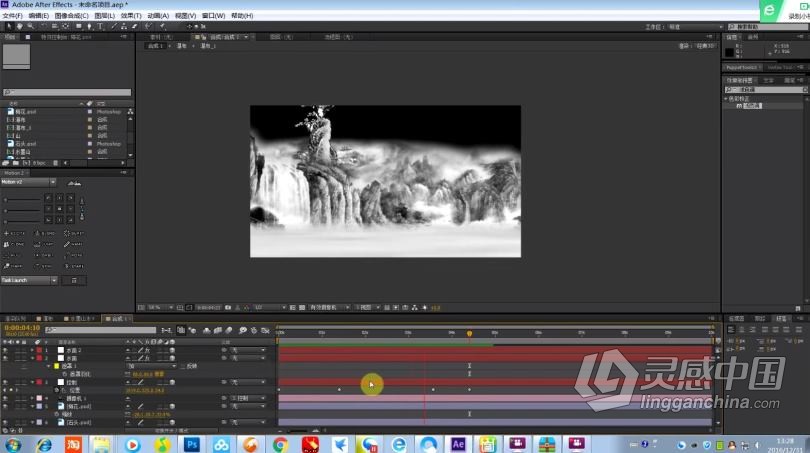Click the switches/modes toggle button below layers
This screenshot has width=810, height=453.
pos(170,430)
